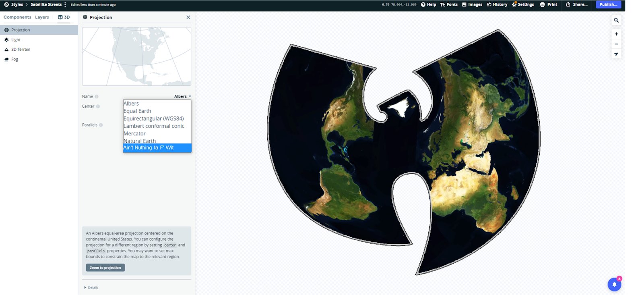Switch to the Components tab
Screen dimensions: 644x295
pyautogui.click(x=17, y=17)
